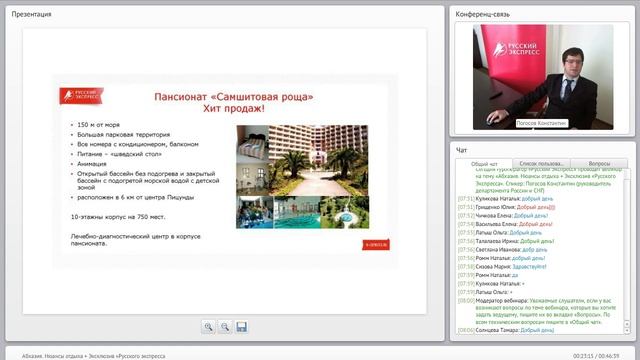Click the text "Лечебно-диагностический центр в корпусе"
Screen dimensions: 640x360
pyautogui.click(x=136, y=237)
